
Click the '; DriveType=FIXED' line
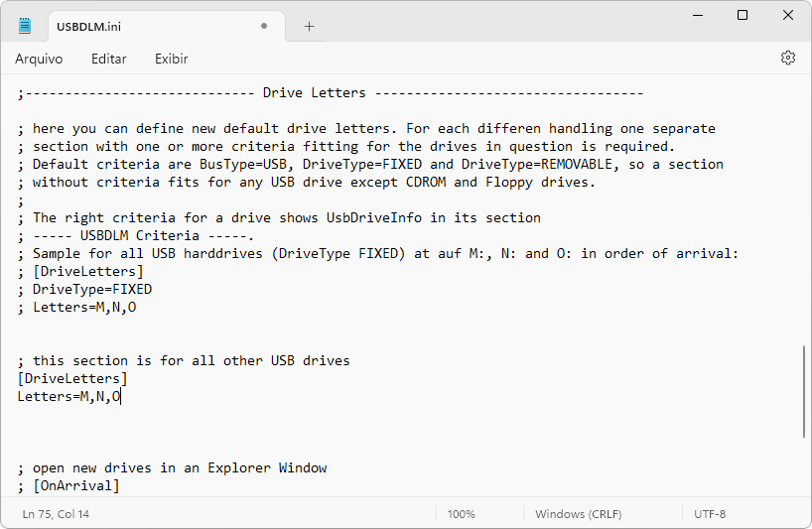pyautogui.click(x=85, y=290)
